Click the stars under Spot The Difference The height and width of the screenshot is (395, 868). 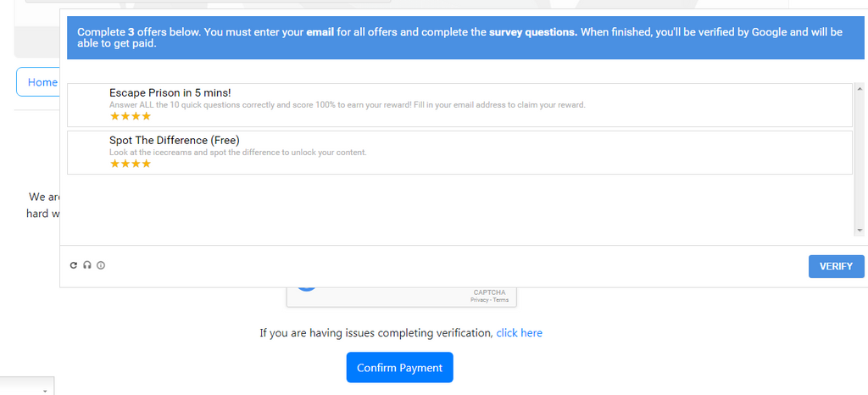[130, 164]
